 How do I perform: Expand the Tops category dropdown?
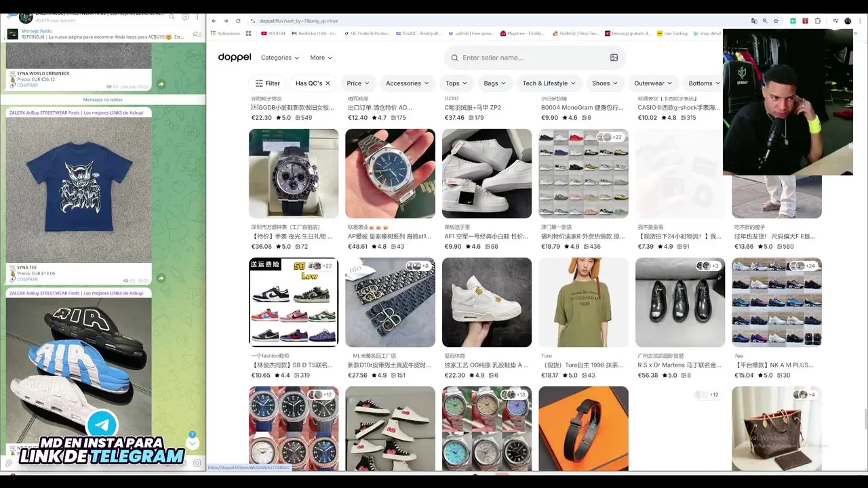coord(456,83)
